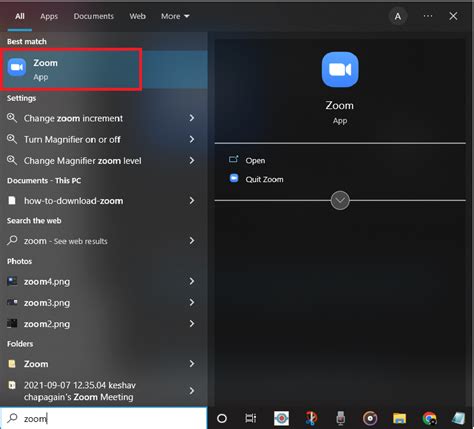Expand arrow for how-to-download-zoom document
Viewport: 474px width, 429px height.
(x=192, y=200)
